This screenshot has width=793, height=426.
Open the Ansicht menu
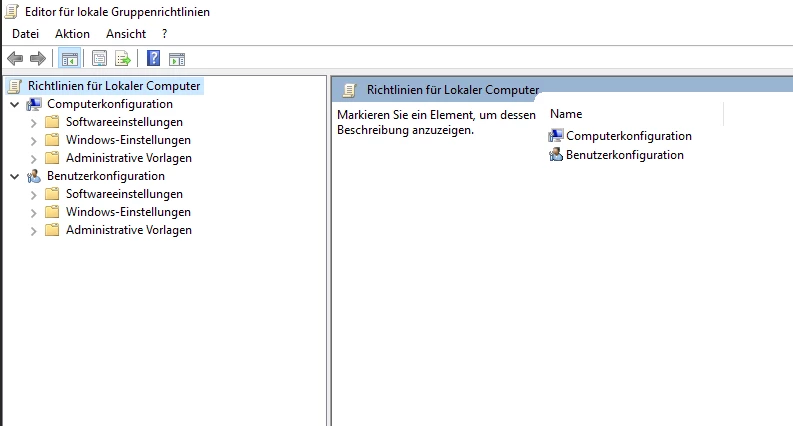click(x=126, y=34)
